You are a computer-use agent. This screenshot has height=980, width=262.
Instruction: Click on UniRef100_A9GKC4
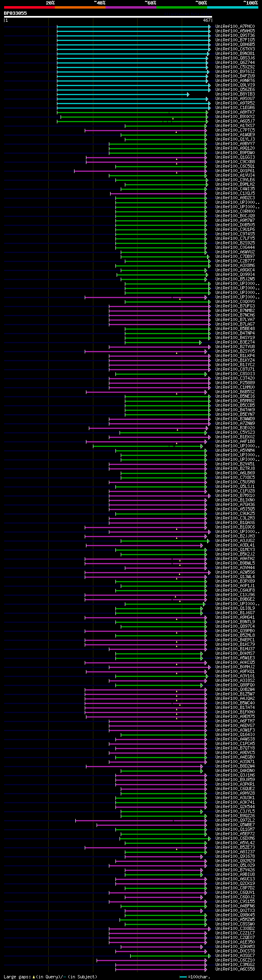235,270
